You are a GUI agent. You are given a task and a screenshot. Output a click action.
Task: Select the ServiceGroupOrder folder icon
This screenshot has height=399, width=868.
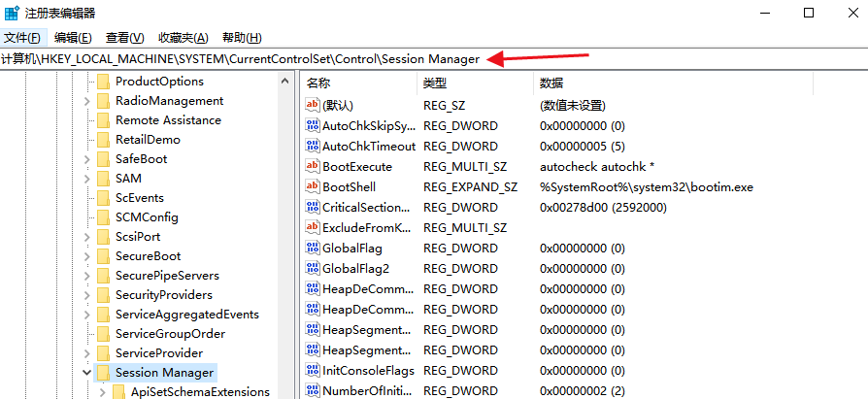104,334
